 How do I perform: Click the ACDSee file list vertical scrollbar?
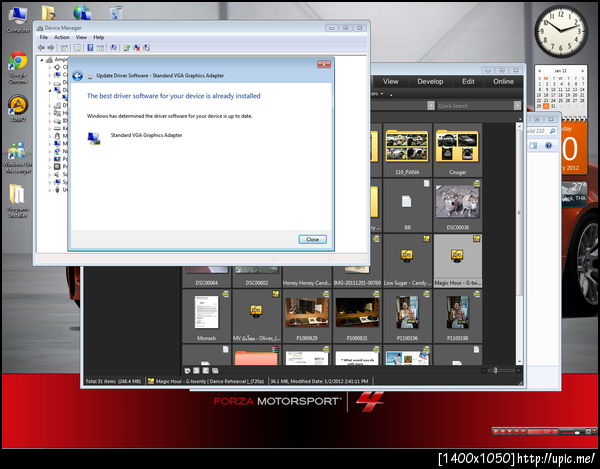519,243
